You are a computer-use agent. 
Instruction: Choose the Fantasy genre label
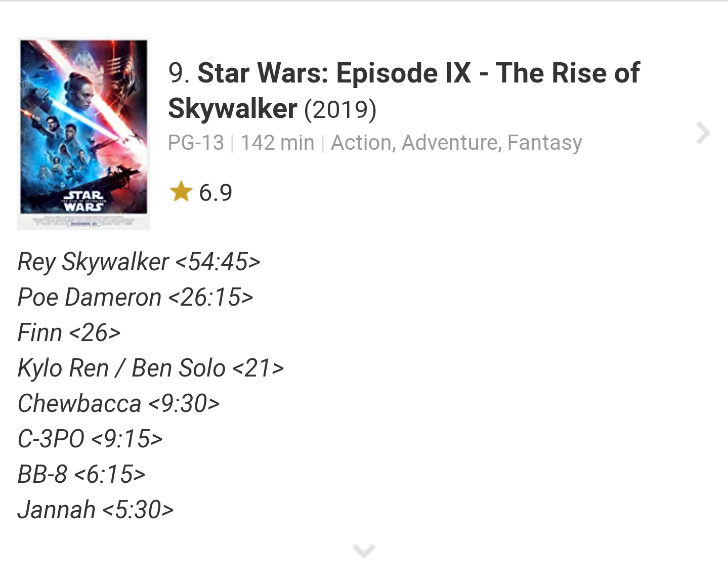tap(544, 143)
